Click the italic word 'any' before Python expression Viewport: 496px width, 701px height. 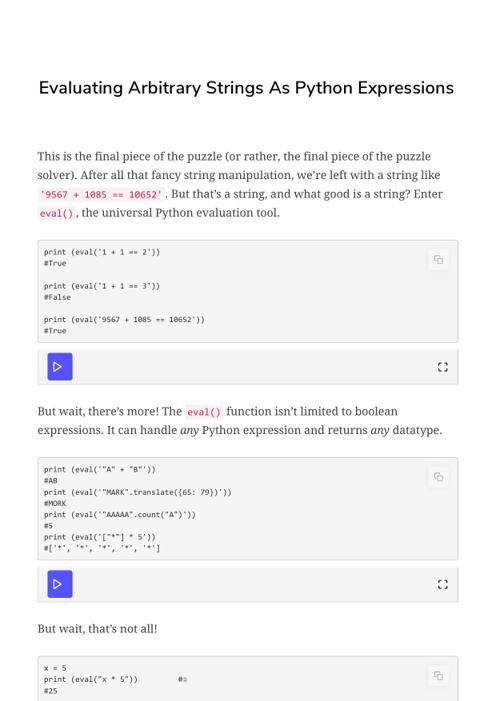pyautogui.click(x=189, y=431)
